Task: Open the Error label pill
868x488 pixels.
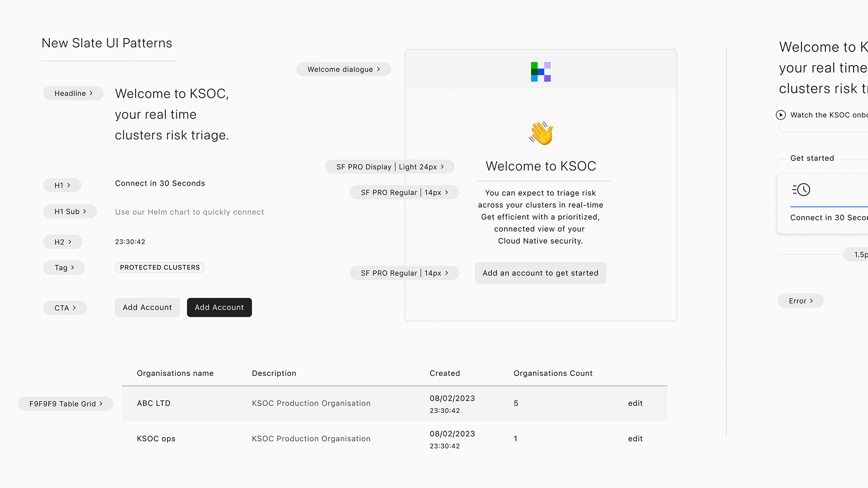Action: [801, 300]
